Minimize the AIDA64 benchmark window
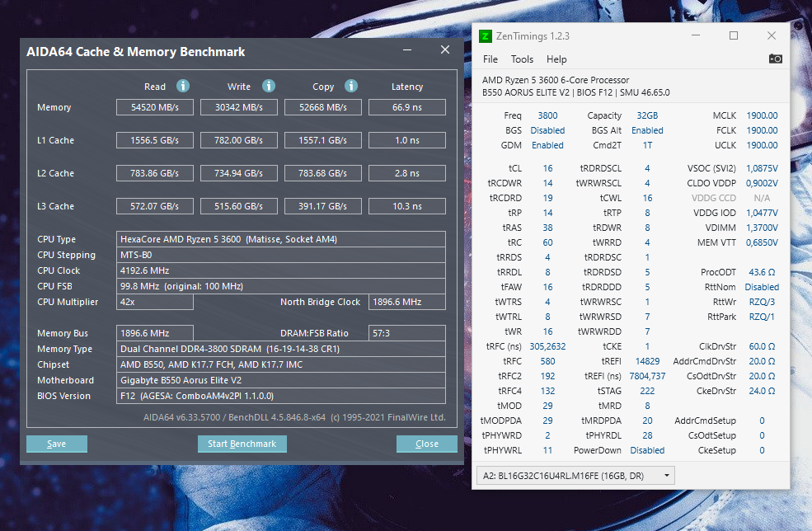The width and height of the screenshot is (812, 531). (407, 50)
